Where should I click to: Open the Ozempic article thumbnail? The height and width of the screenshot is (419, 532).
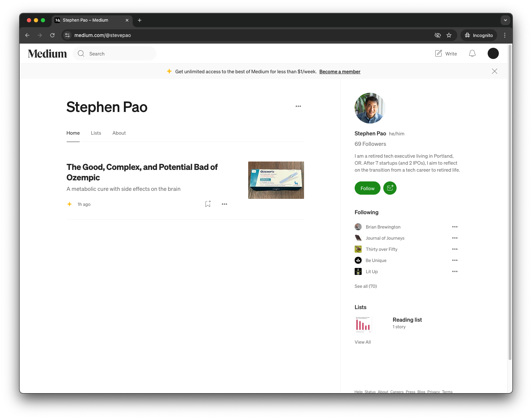coord(276,180)
